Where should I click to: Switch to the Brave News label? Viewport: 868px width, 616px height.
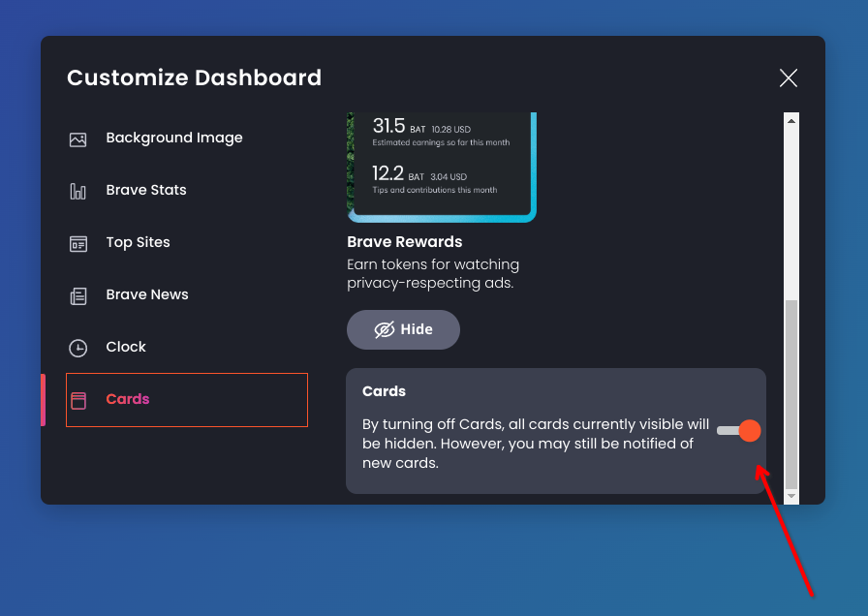[147, 295]
